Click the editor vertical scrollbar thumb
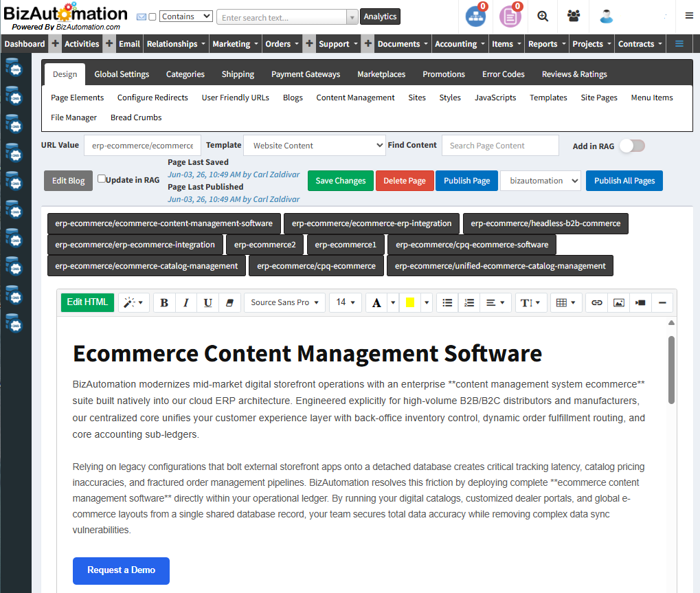700x593 pixels. 671,370
